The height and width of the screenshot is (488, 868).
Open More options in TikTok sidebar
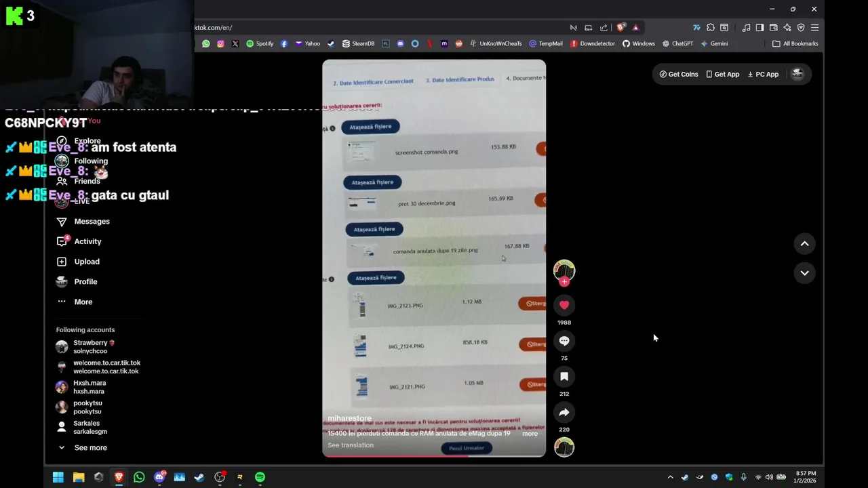coord(75,302)
